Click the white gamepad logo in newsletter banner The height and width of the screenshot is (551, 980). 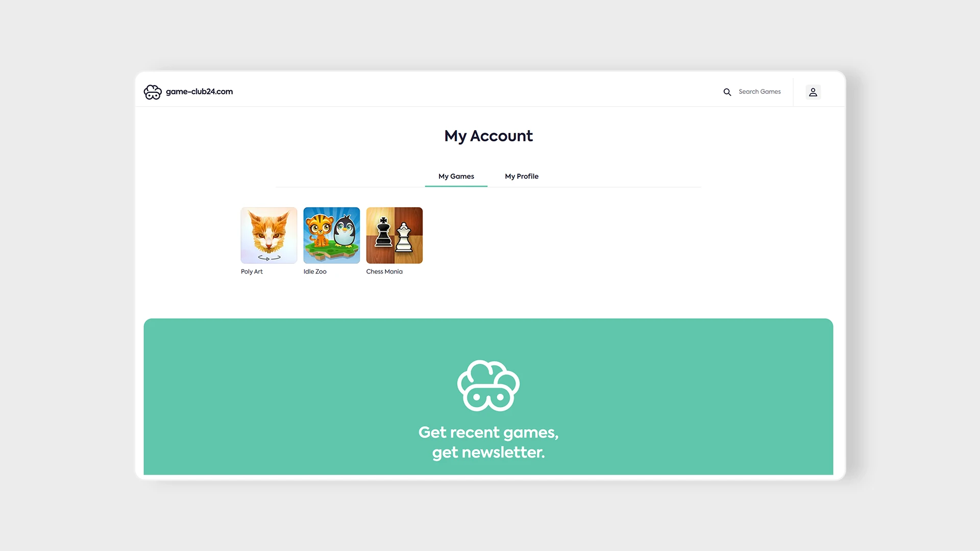coord(488,386)
